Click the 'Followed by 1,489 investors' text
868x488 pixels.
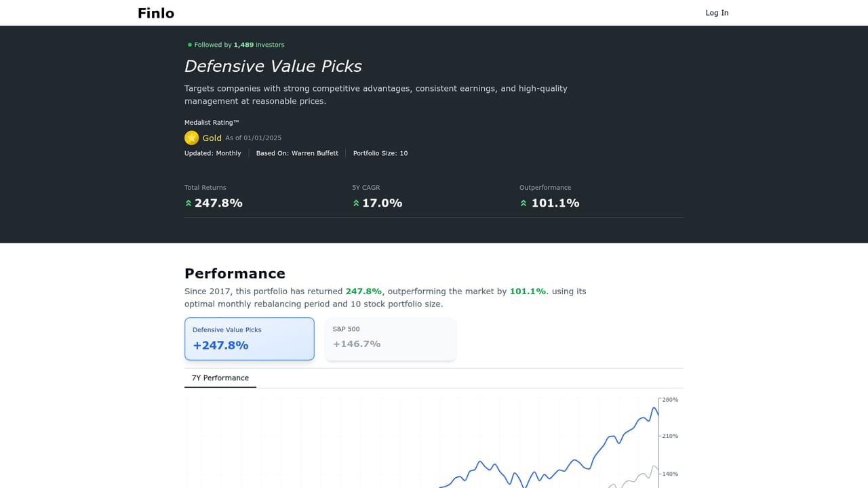point(239,45)
